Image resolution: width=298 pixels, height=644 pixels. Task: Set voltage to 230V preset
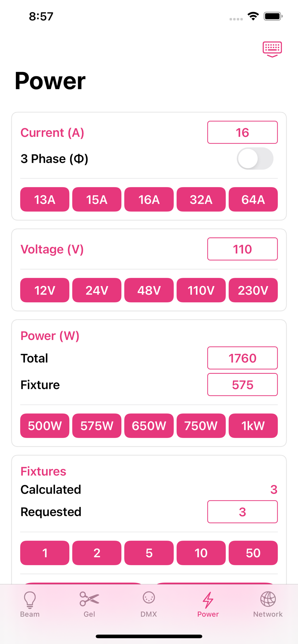253,290
